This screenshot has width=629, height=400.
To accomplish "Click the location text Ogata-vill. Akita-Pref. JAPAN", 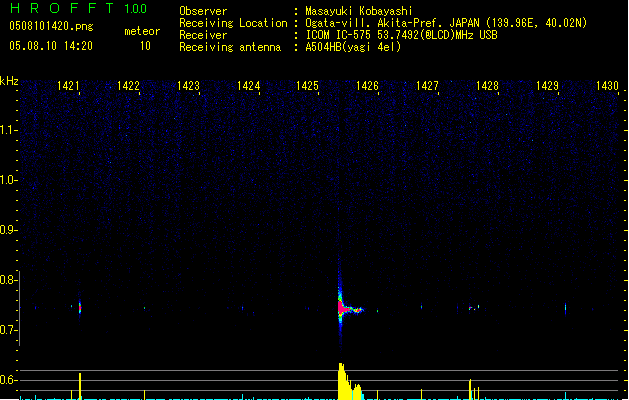I will (392, 23).
